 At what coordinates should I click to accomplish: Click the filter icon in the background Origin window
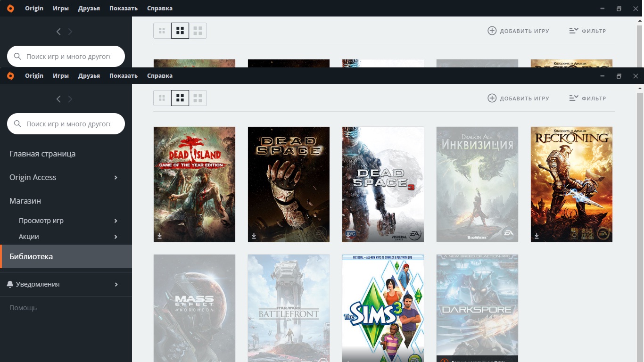coord(573,31)
